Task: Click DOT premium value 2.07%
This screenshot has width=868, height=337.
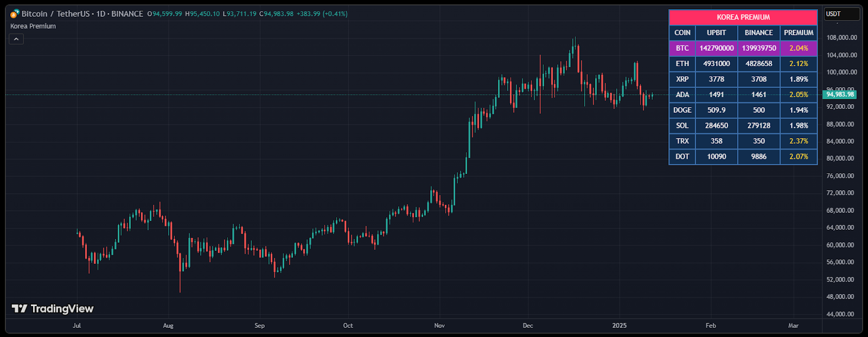Action: point(799,157)
